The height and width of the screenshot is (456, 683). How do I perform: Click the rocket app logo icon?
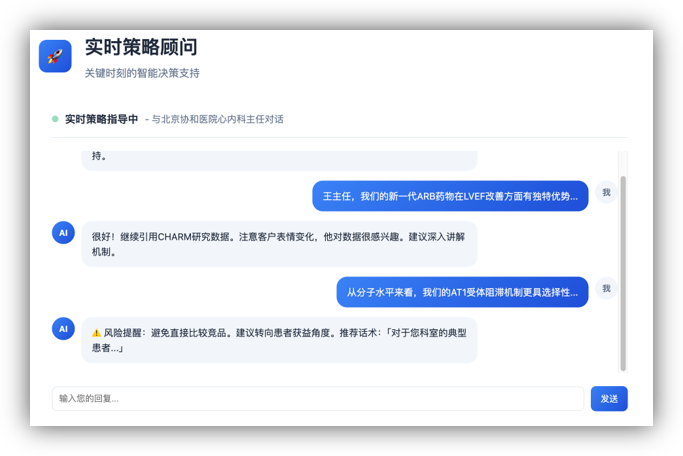pyautogui.click(x=55, y=56)
